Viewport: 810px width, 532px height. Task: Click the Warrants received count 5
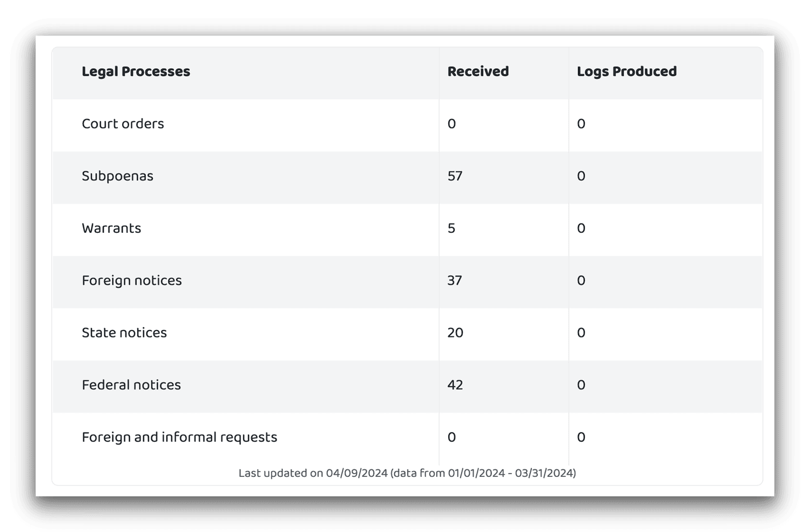(451, 228)
